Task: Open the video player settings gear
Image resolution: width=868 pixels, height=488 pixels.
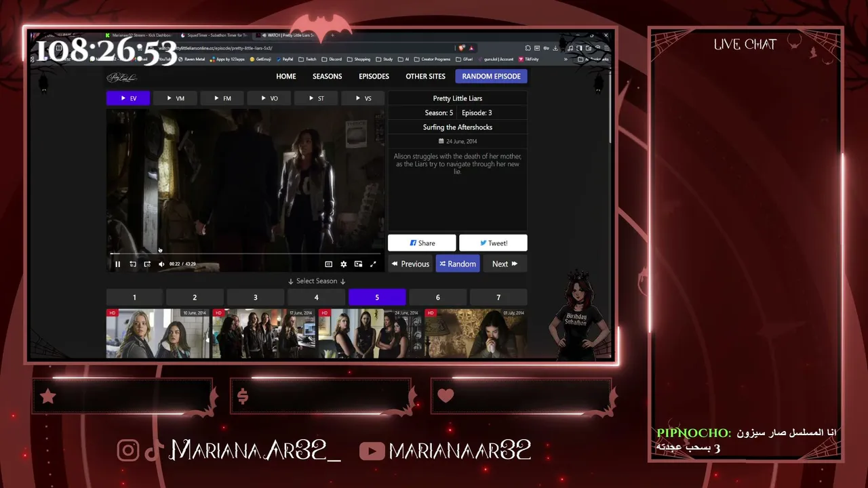Action: (344, 264)
